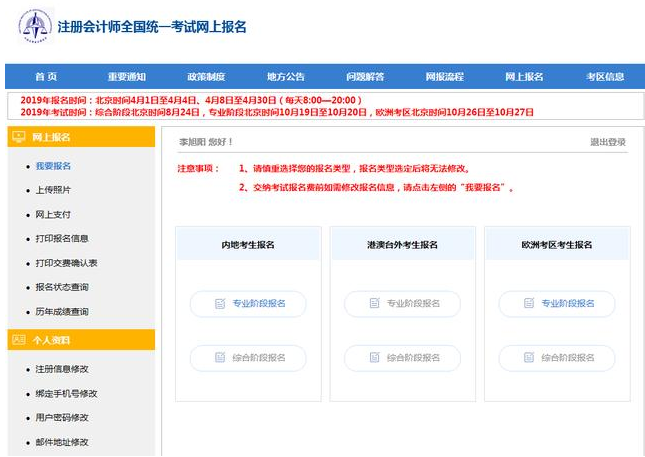Click 专业阶段报名 under 内地考生报名
Image resolution: width=645 pixels, height=457 pixels.
pyautogui.click(x=248, y=304)
